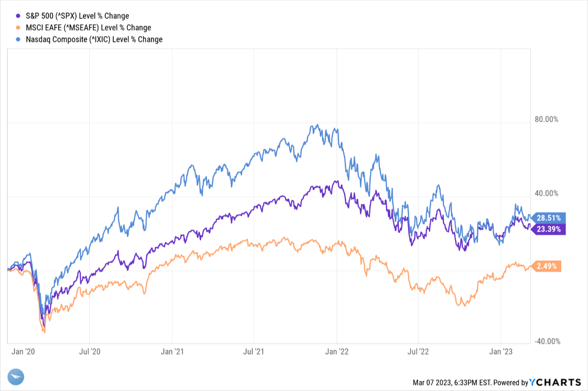Screen dimensions: 588x391
Task: Open the YCharts logo link
Action: pos(555,382)
